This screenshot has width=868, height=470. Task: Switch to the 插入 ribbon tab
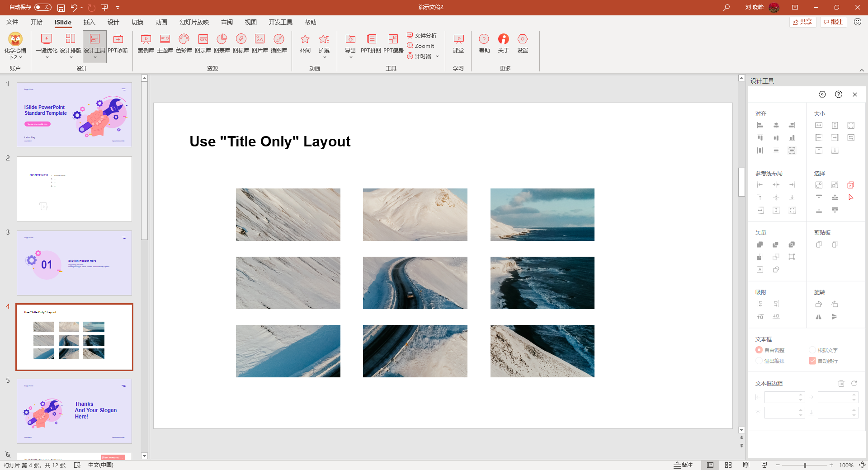pyautogui.click(x=90, y=22)
